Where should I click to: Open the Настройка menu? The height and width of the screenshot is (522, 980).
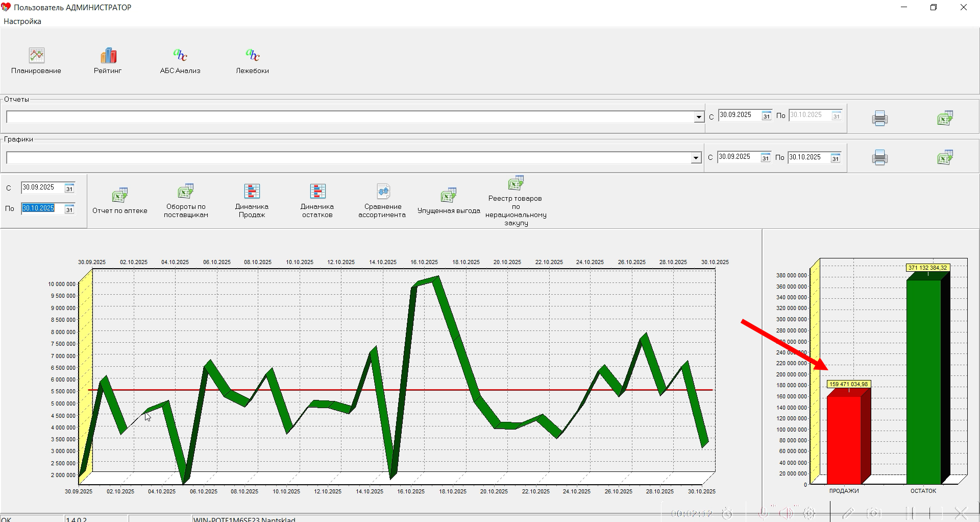22,21
